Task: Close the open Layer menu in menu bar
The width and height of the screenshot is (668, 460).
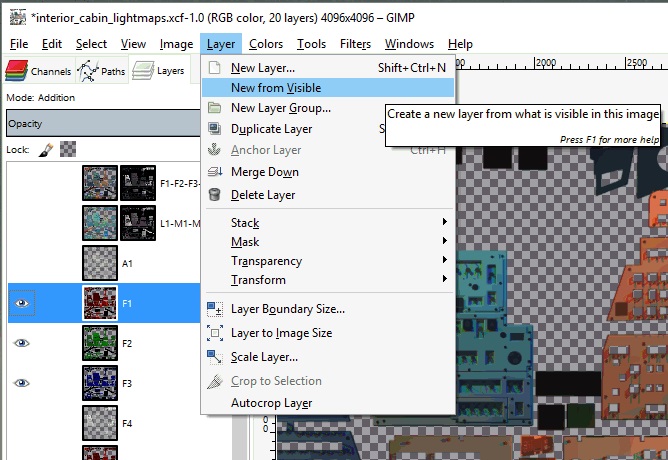Action: point(221,44)
